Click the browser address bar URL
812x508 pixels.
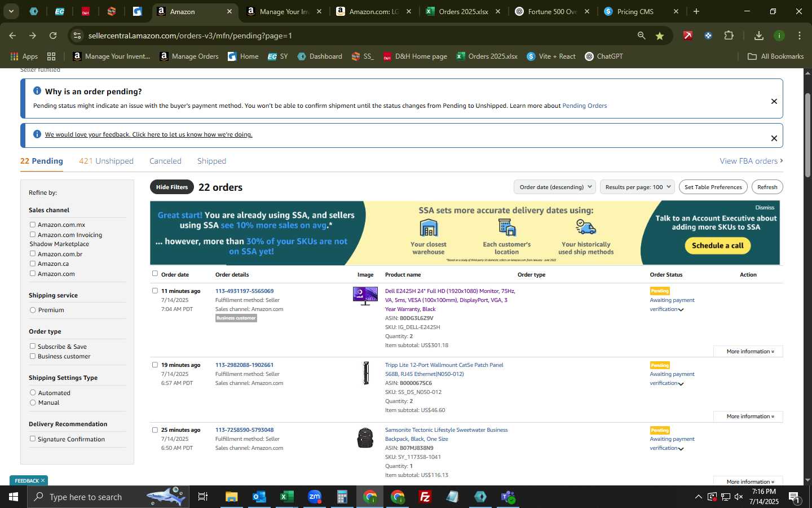190,36
